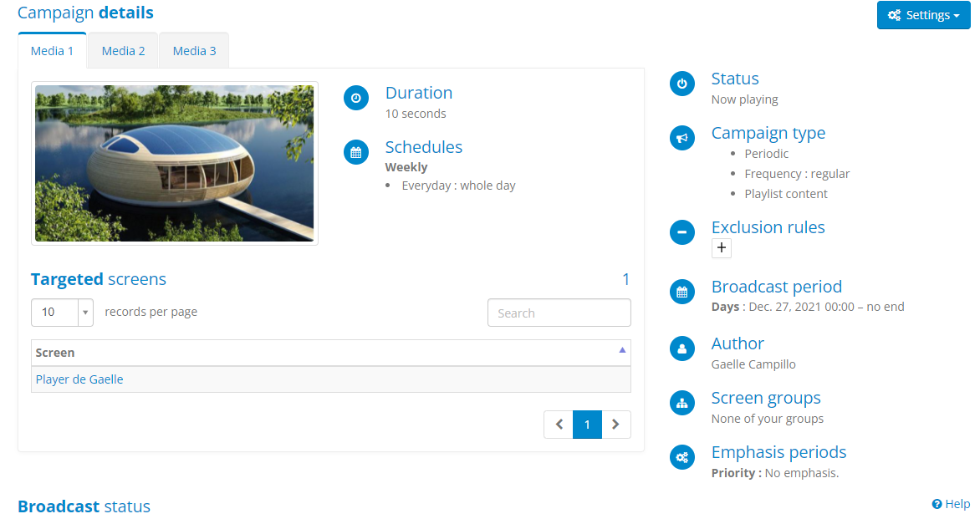Open the Player de Gaelle link
The width and height of the screenshot is (980, 524).
pos(79,379)
